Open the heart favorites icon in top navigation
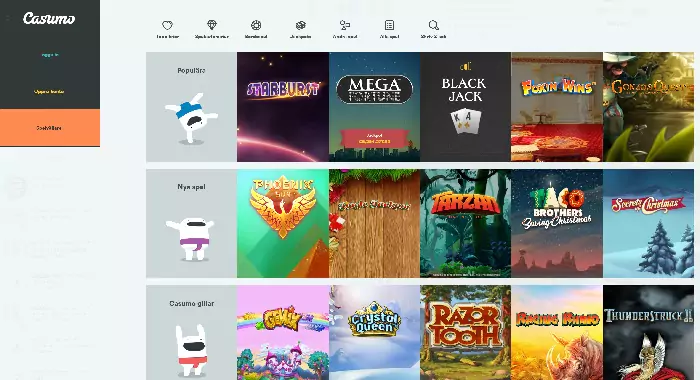Image resolution: width=700 pixels, height=380 pixels. click(167, 25)
